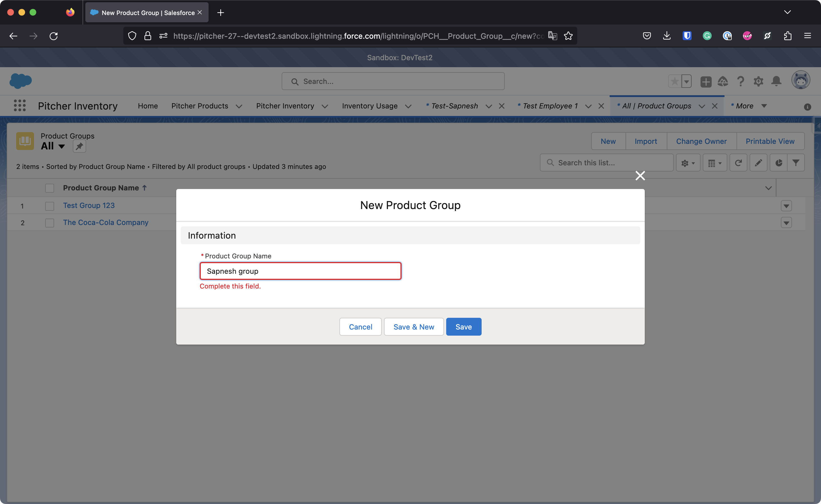Screen dimensions: 821x504
Task: Click the list filter funnel icon
Action: tap(796, 163)
